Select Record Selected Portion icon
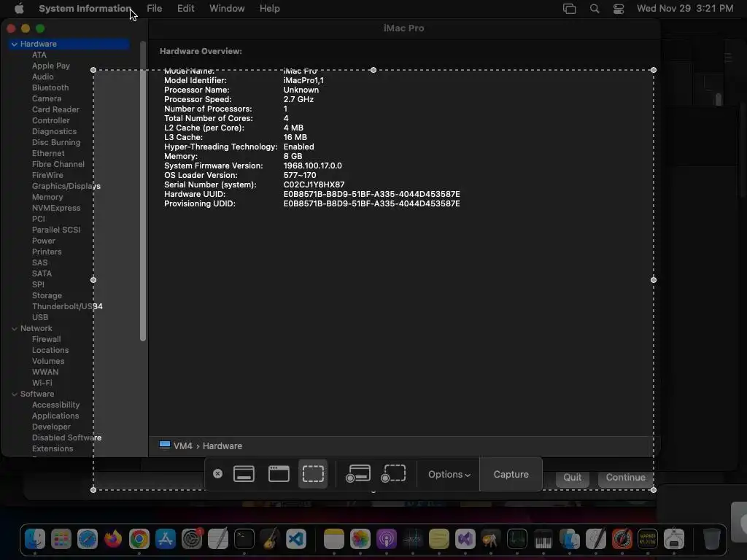Viewport: 747px width, 560px height. click(393, 474)
